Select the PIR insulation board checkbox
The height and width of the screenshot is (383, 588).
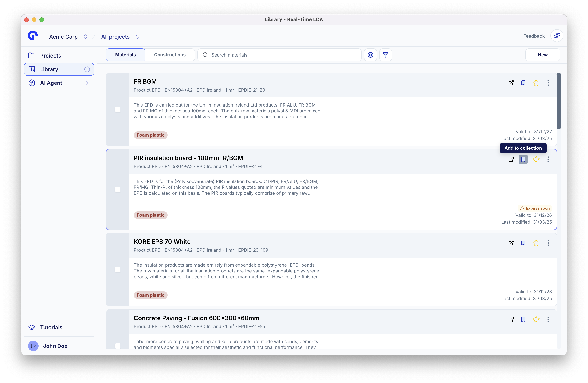(118, 190)
